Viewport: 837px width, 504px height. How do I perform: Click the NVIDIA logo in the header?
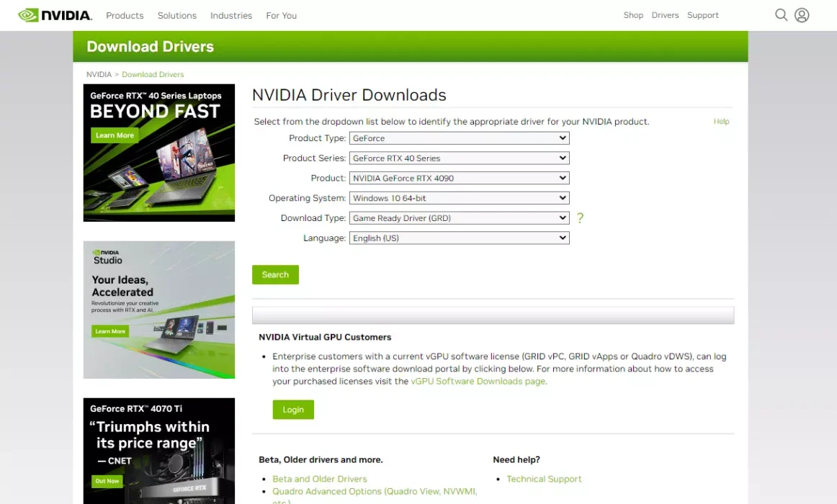(x=55, y=15)
